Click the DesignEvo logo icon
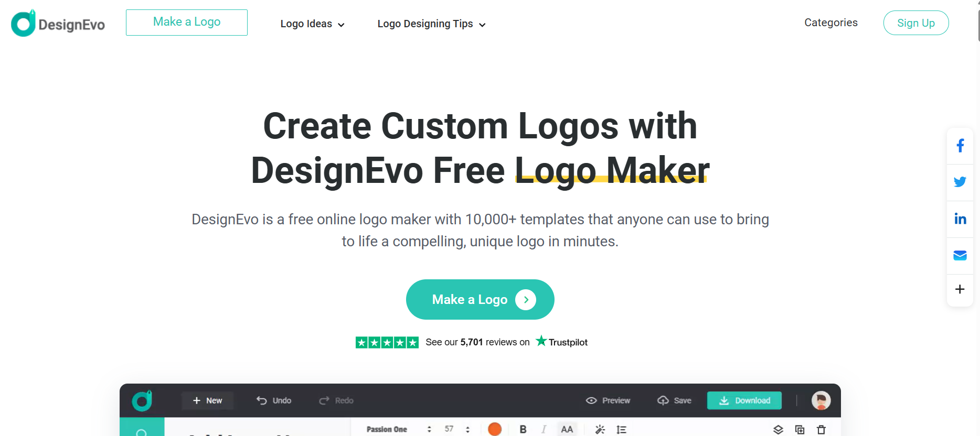 coord(23,23)
